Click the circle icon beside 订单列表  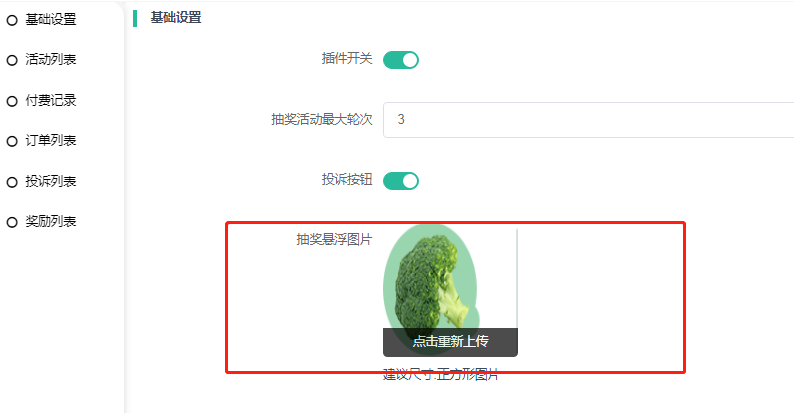pyautogui.click(x=12, y=141)
